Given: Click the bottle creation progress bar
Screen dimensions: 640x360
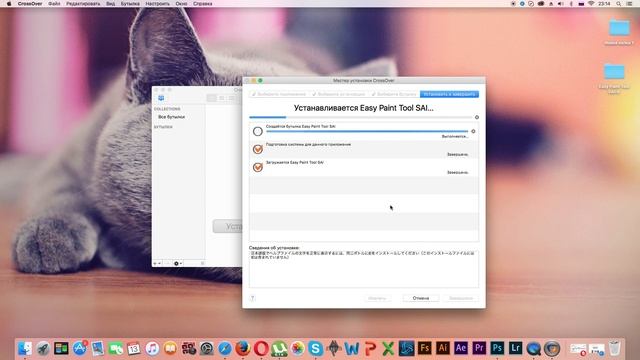Looking at the screenshot, I should pyautogui.click(x=367, y=131).
